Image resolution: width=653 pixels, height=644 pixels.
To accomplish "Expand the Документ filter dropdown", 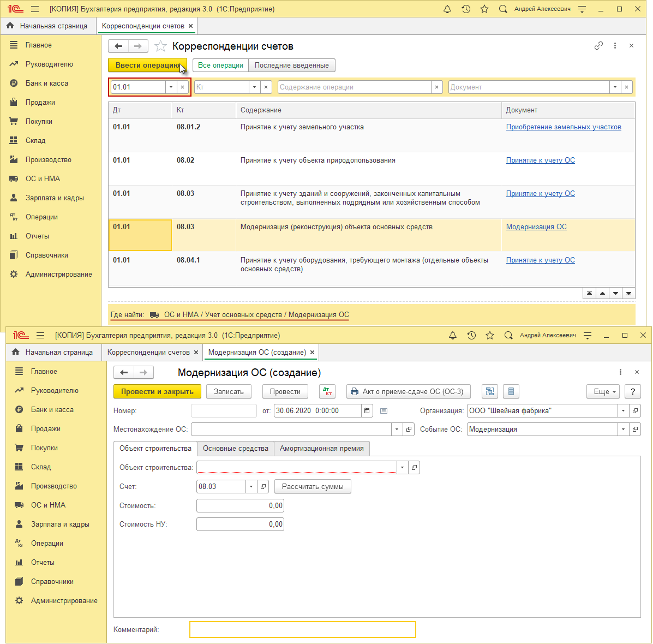I will click(x=615, y=87).
